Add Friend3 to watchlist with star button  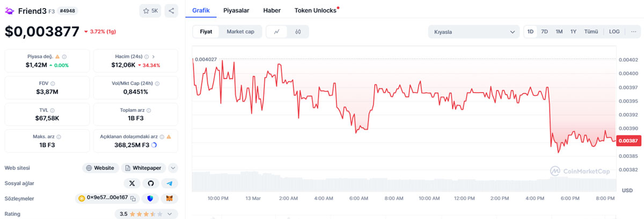(x=150, y=10)
